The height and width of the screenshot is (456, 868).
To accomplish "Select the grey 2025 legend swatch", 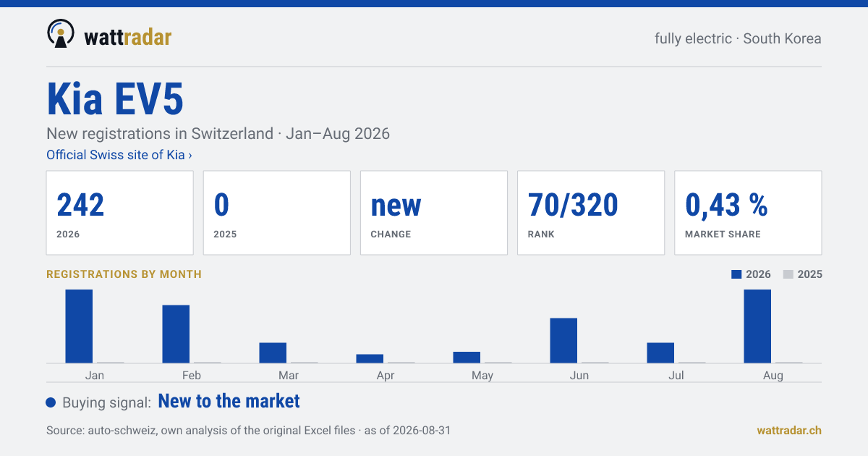I will pyautogui.click(x=788, y=274).
